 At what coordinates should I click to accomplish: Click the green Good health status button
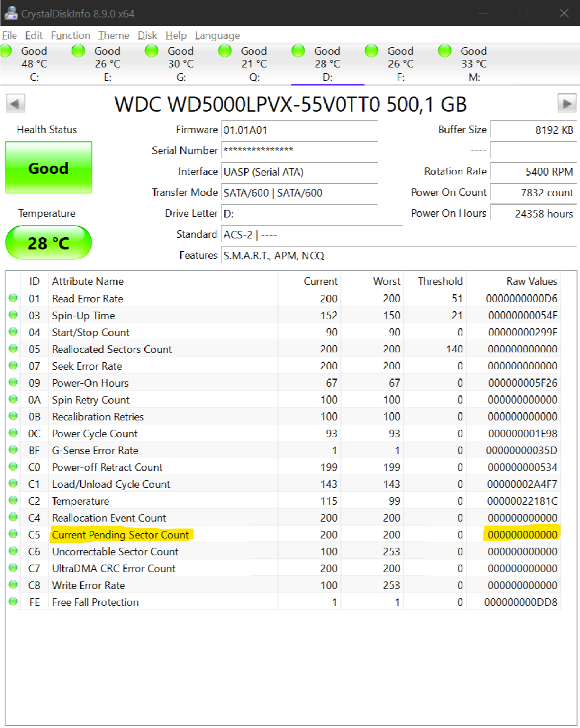point(48,167)
